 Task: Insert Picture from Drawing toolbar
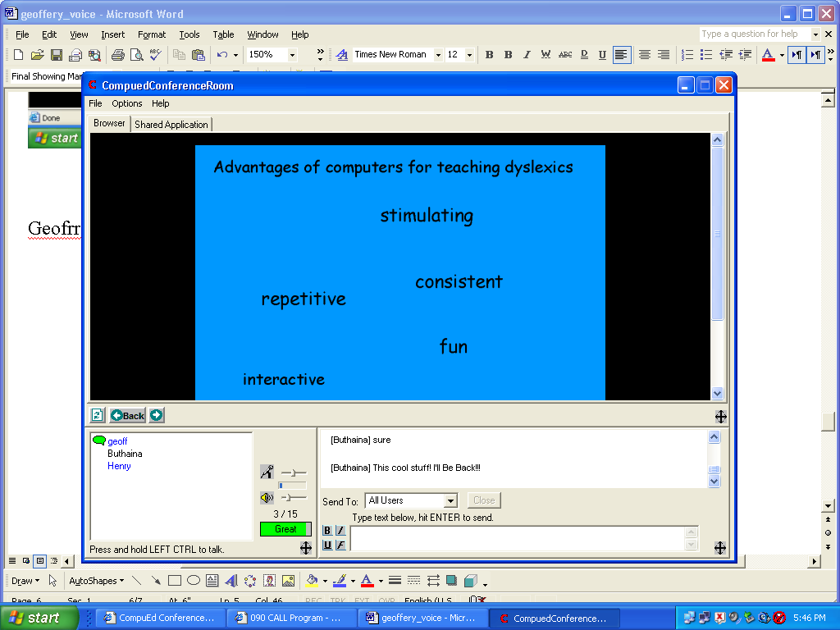tap(288, 581)
